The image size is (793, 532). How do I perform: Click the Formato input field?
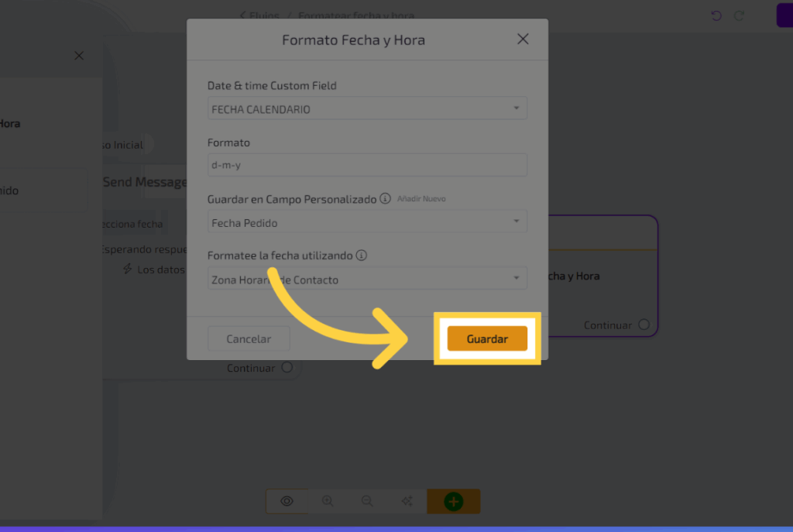(367, 165)
